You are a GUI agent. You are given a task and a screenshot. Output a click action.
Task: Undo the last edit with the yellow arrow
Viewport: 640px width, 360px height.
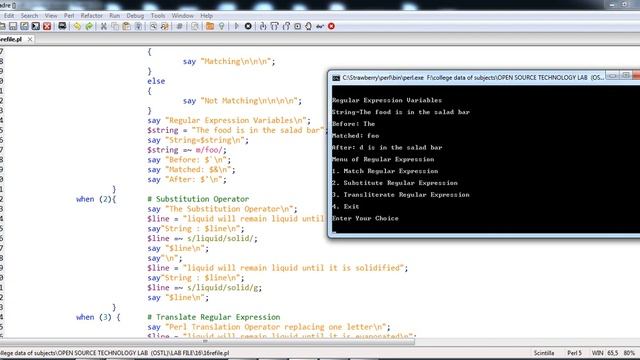click(x=77, y=26)
